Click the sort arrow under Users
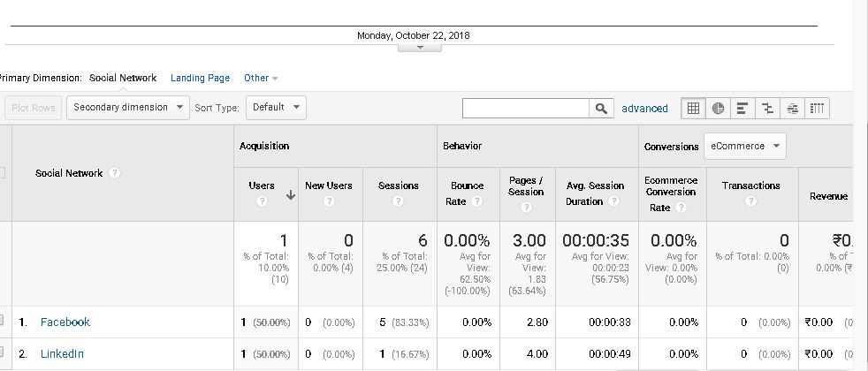 click(x=290, y=196)
